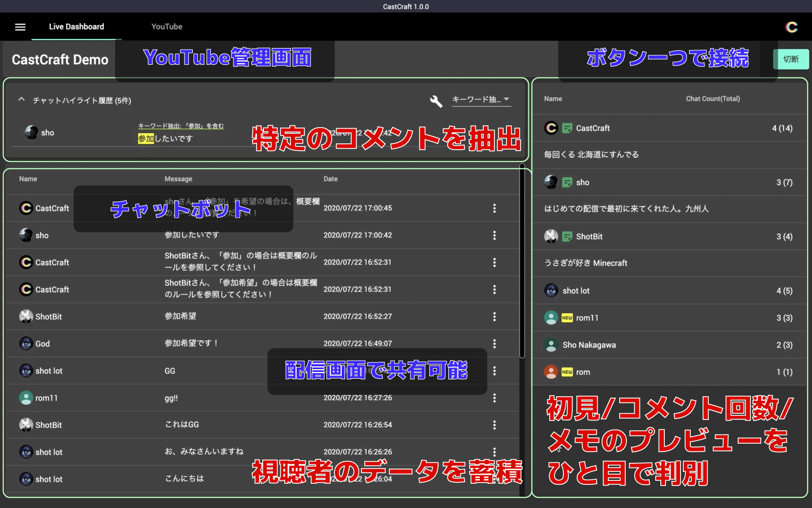The image size is (812, 508).
Task: Click God's avatar in the chat list
Action: point(26,344)
